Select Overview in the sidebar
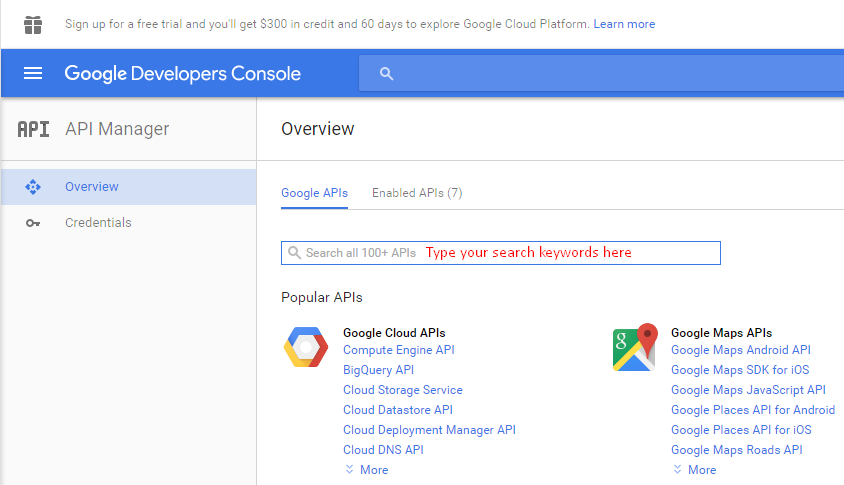This screenshot has width=844, height=485. click(129, 187)
